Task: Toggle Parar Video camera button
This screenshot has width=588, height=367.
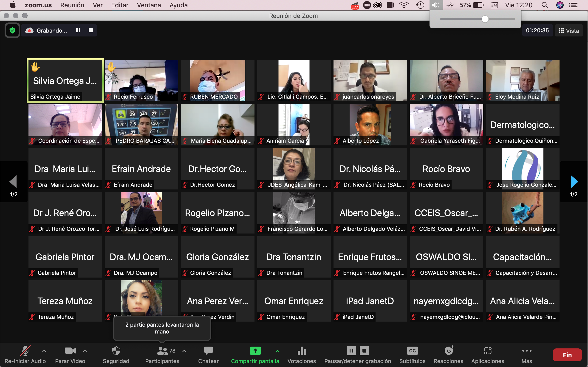Action: click(70, 354)
